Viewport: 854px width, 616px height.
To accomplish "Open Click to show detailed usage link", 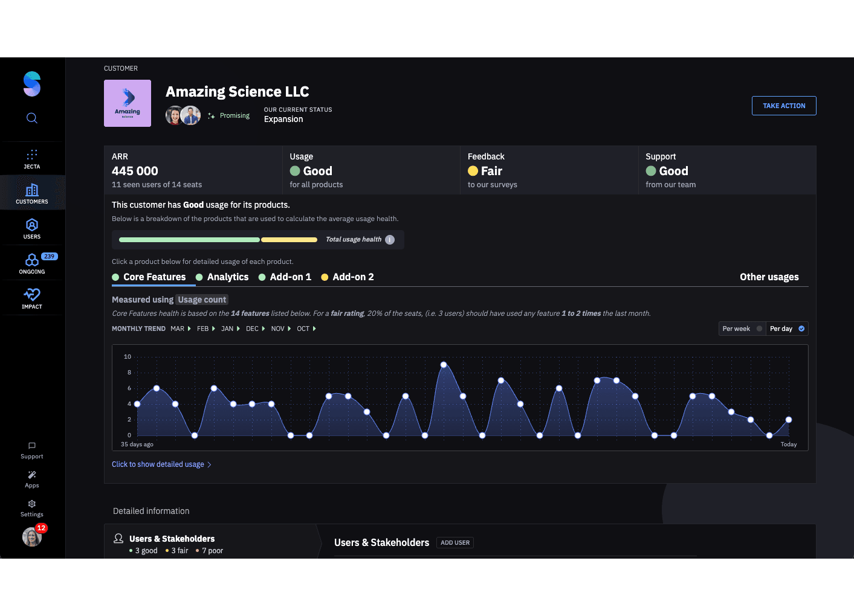I will (161, 464).
